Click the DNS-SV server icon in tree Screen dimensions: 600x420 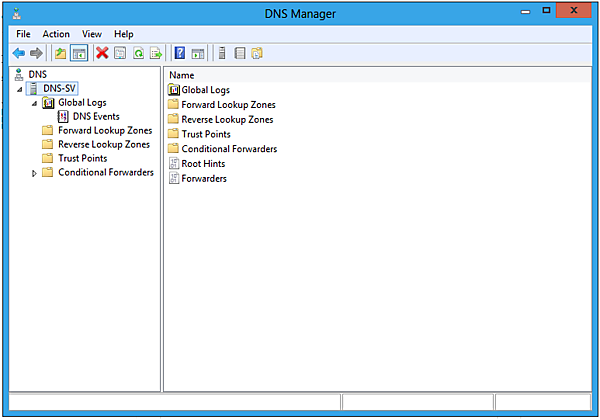point(34,88)
